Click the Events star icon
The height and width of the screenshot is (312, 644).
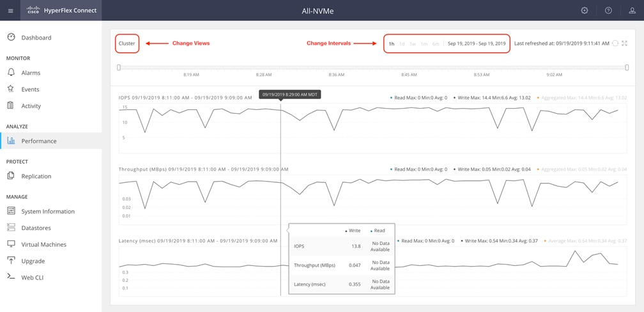(x=11, y=90)
